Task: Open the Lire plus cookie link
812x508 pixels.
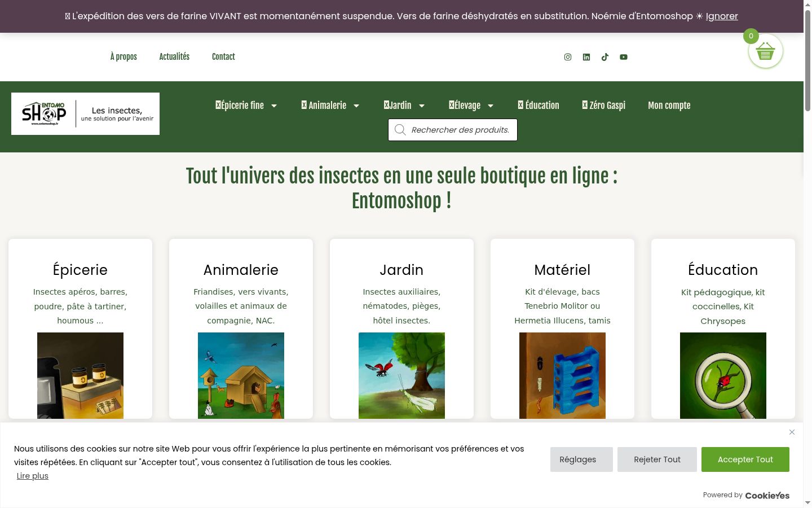Action: pos(33,476)
